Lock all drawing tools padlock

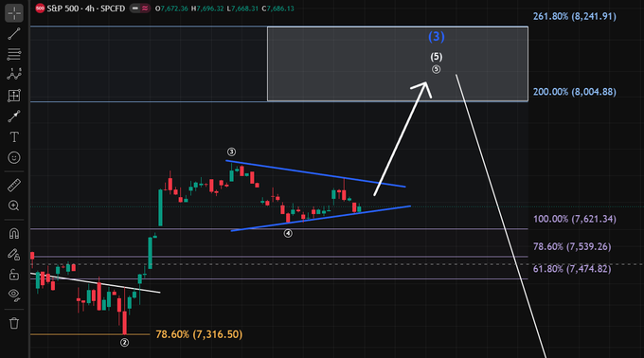click(14, 275)
